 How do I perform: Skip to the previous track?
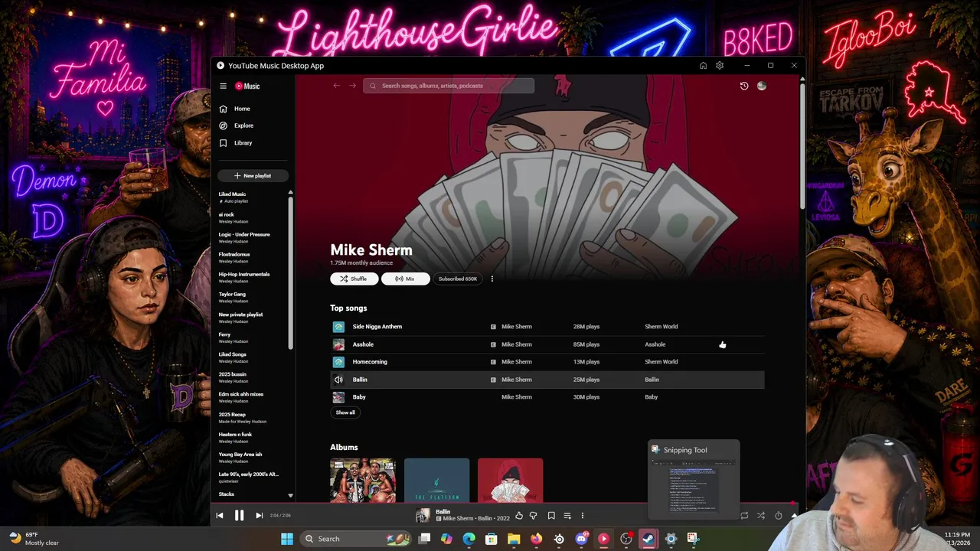pyautogui.click(x=220, y=516)
